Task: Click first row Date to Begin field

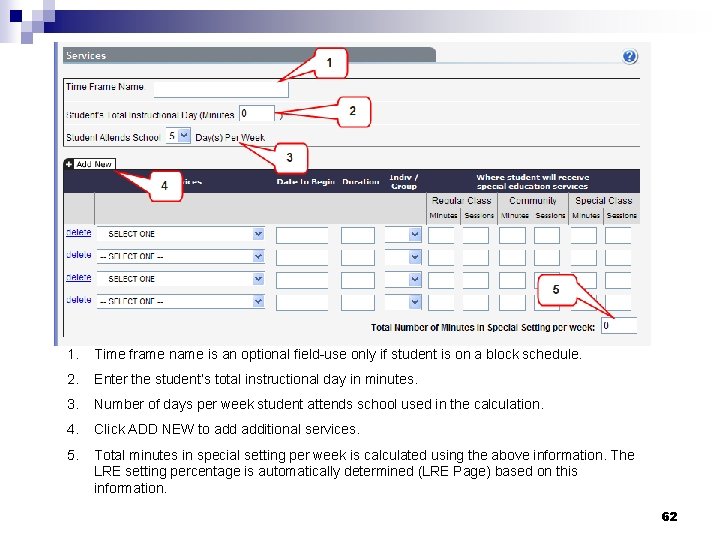Action: tap(302, 235)
